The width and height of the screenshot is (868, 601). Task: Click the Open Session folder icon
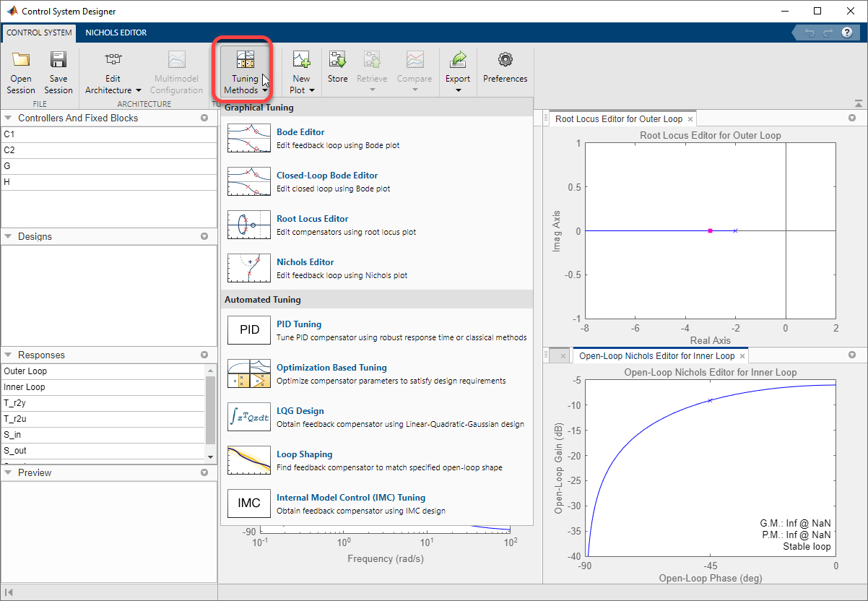coord(21,61)
